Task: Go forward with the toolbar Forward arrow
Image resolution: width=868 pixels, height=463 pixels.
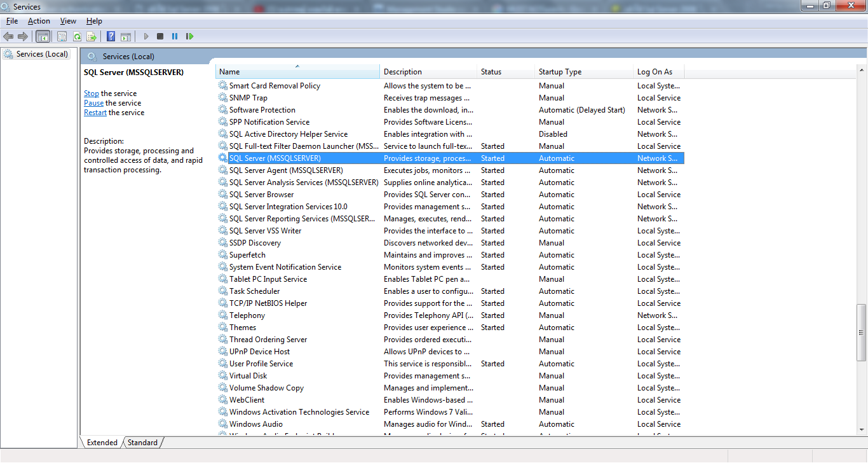Action: pyautogui.click(x=23, y=36)
